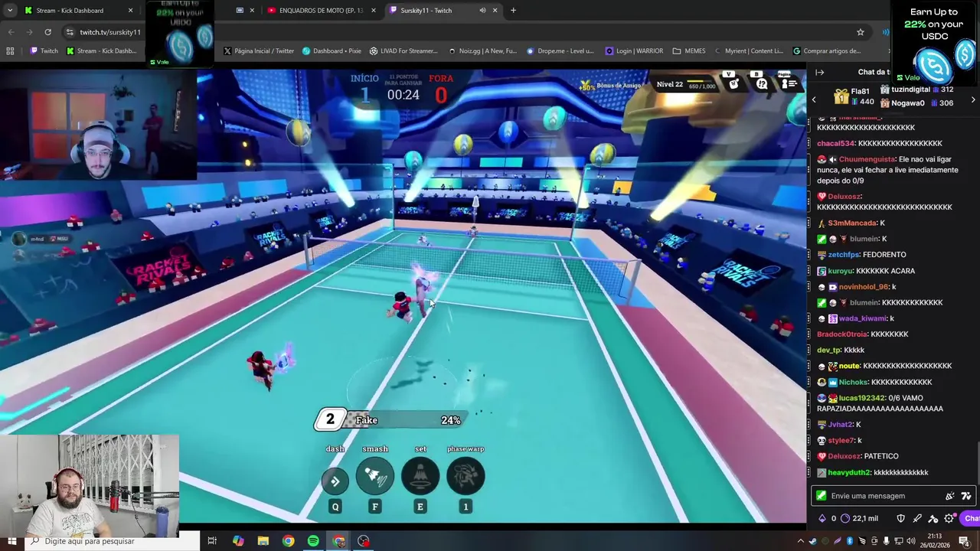Click the Fla81 top gifter entry
The height and width of the screenshot is (551, 980).
coord(854,96)
